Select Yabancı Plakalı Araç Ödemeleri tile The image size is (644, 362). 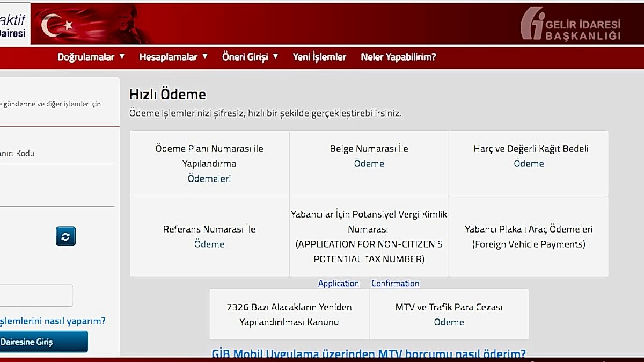point(529,236)
